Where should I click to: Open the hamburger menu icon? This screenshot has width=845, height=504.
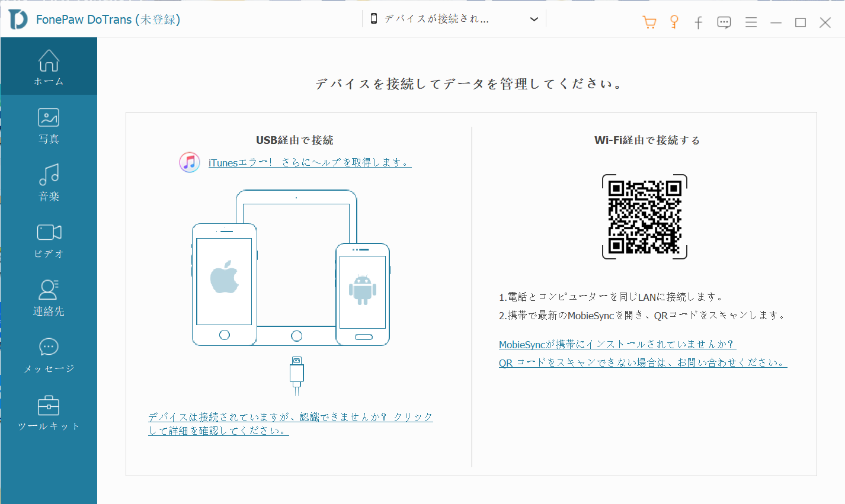click(x=751, y=23)
